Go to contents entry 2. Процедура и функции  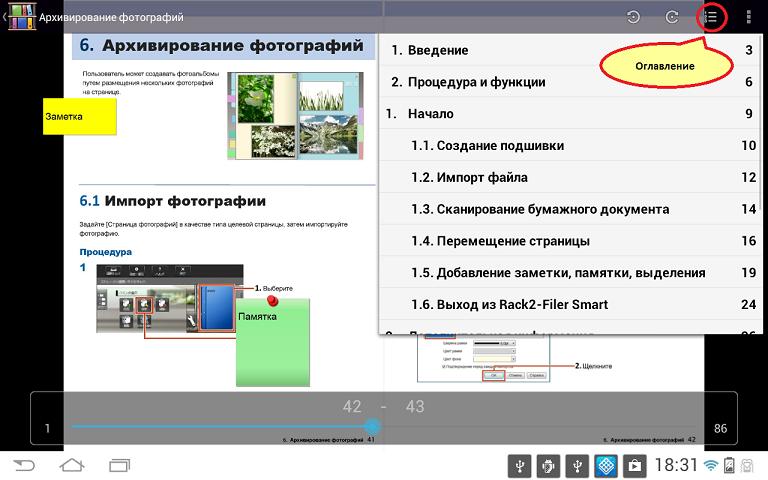pos(571,82)
